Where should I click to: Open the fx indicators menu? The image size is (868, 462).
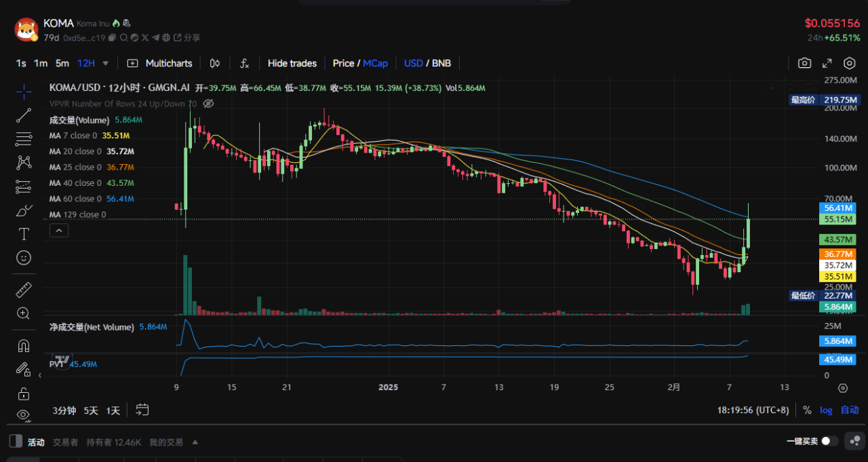tap(244, 63)
